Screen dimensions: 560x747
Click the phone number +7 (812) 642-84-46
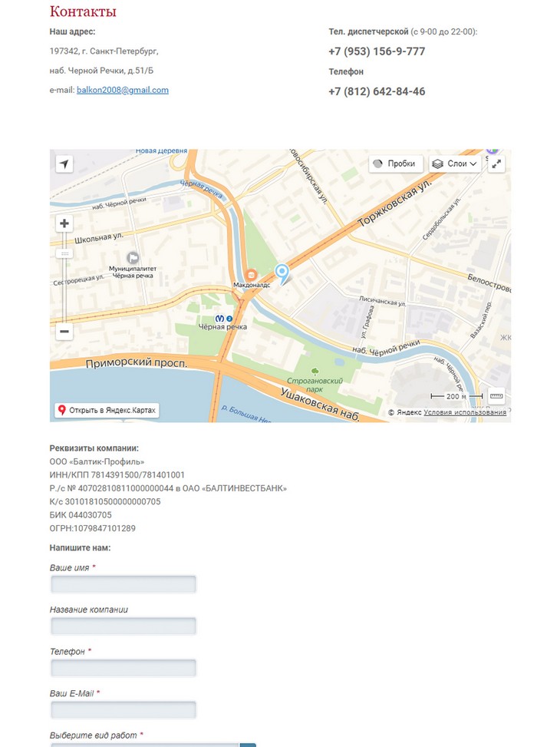point(377,91)
